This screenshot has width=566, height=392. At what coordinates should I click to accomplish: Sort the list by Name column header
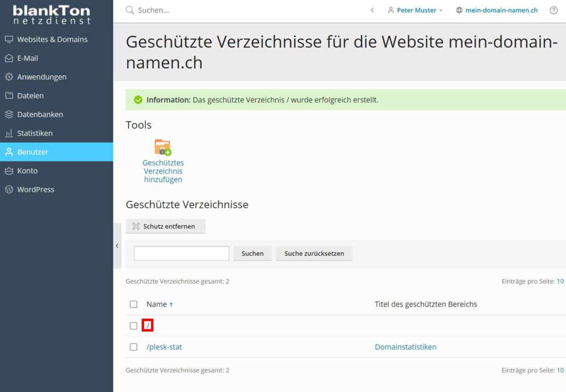[x=156, y=304]
